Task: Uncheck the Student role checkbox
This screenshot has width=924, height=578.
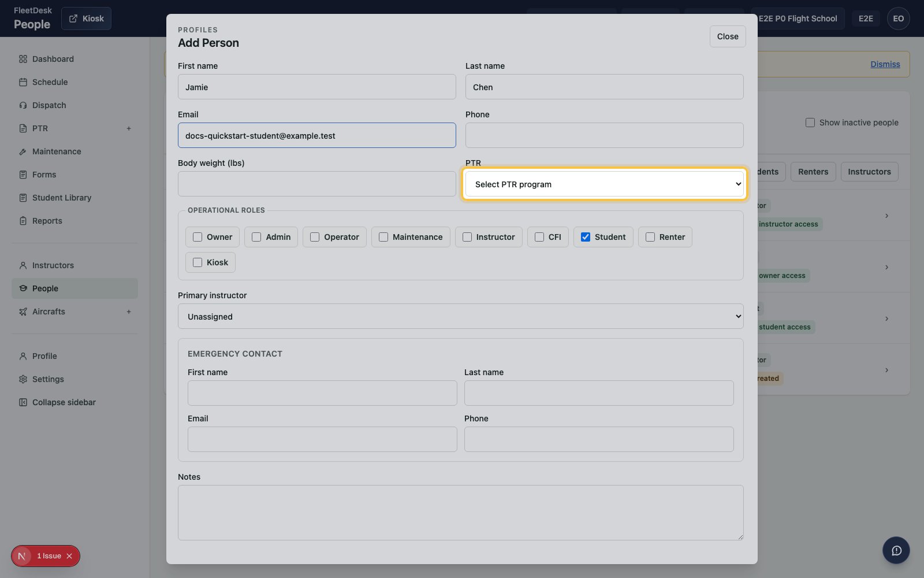Action: pos(586,237)
